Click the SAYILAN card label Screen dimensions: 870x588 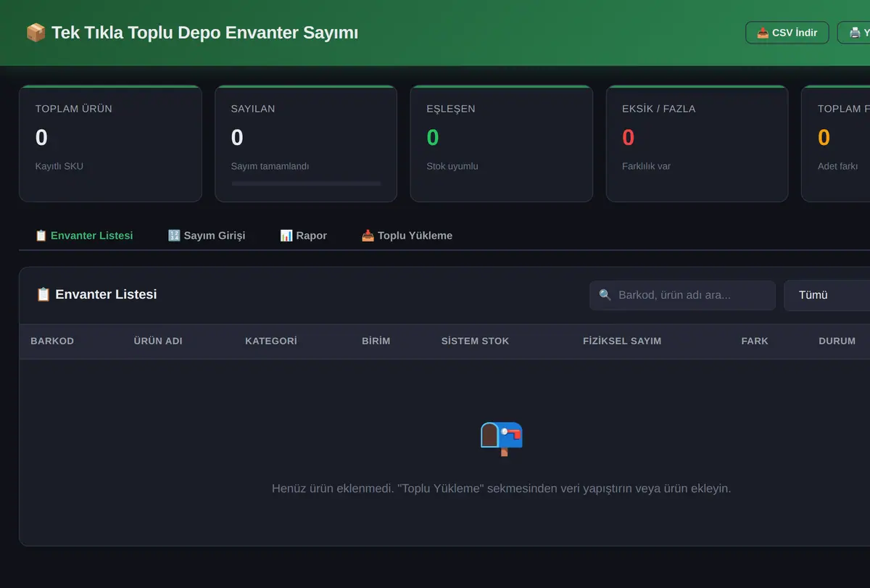(253, 109)
